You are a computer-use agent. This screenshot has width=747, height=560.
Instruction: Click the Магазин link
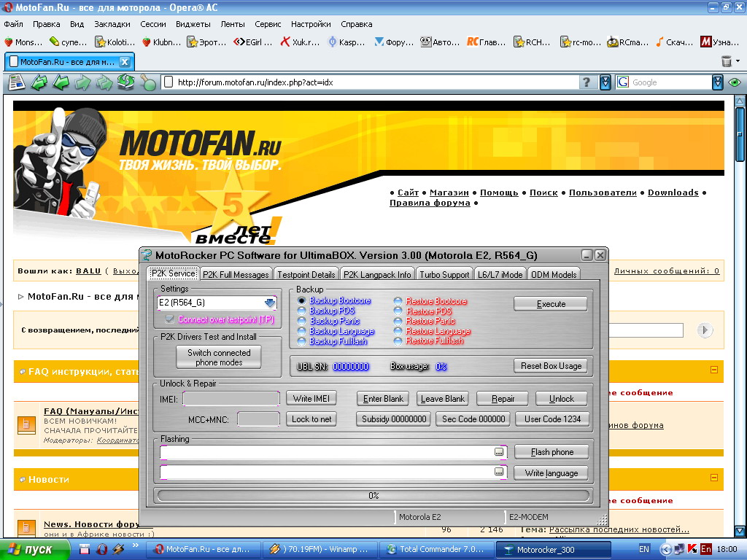coord(449,192)
